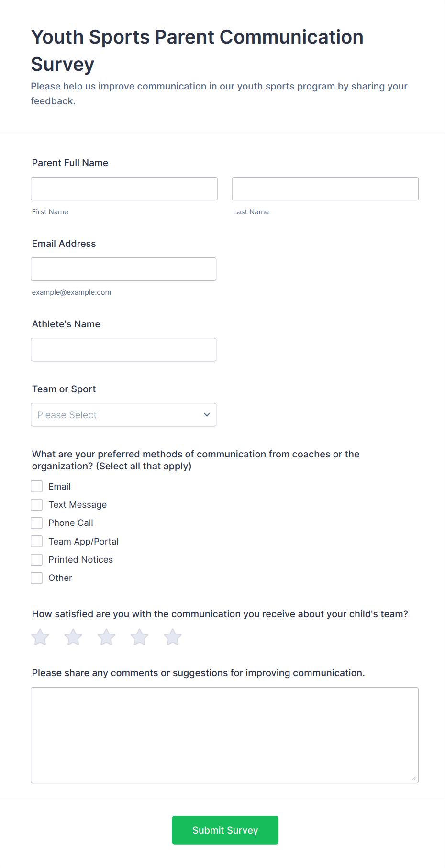Image resolution: width=445 pixels, height=868 pixels.
Task: Select the fifth star rating
Action: click(173, 637)
